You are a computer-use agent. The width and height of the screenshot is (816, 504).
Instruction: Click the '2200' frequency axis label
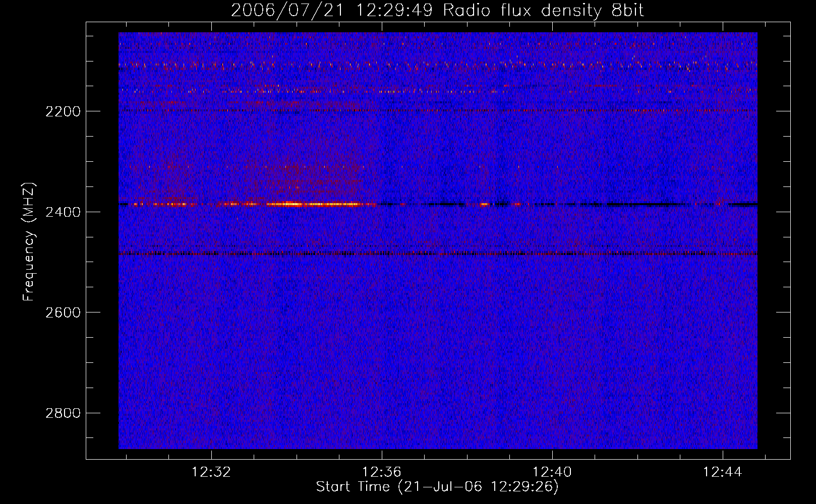tap(63, 111)
